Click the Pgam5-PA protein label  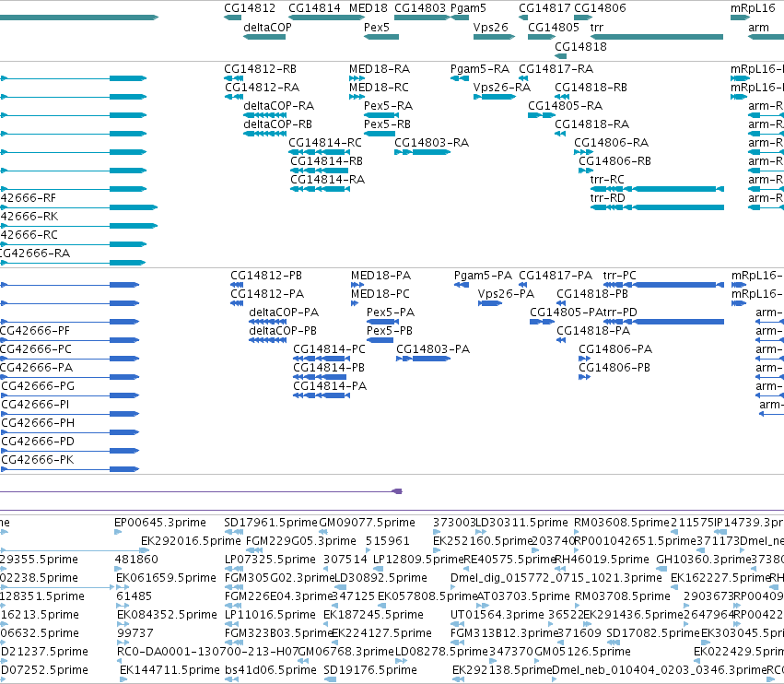coord(483,276)
